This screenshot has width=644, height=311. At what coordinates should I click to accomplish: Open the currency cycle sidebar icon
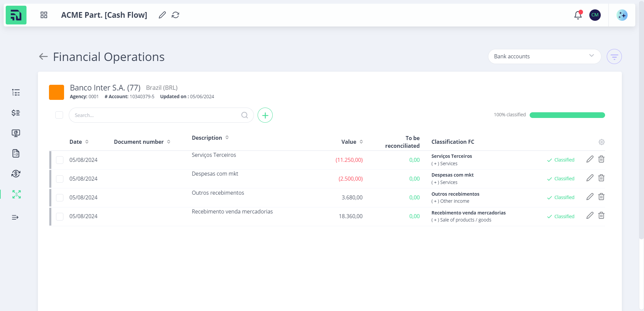[x=16, y=174]
